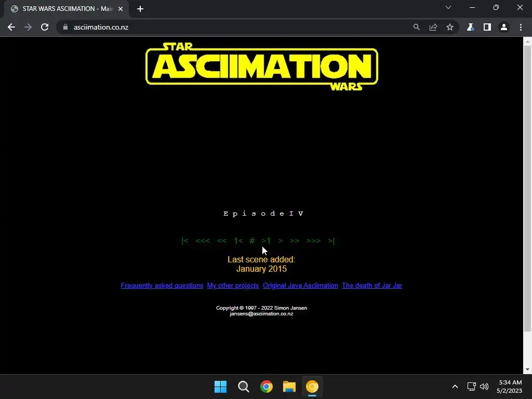
Task: Open My other projects link
Action: click(233, 286)
